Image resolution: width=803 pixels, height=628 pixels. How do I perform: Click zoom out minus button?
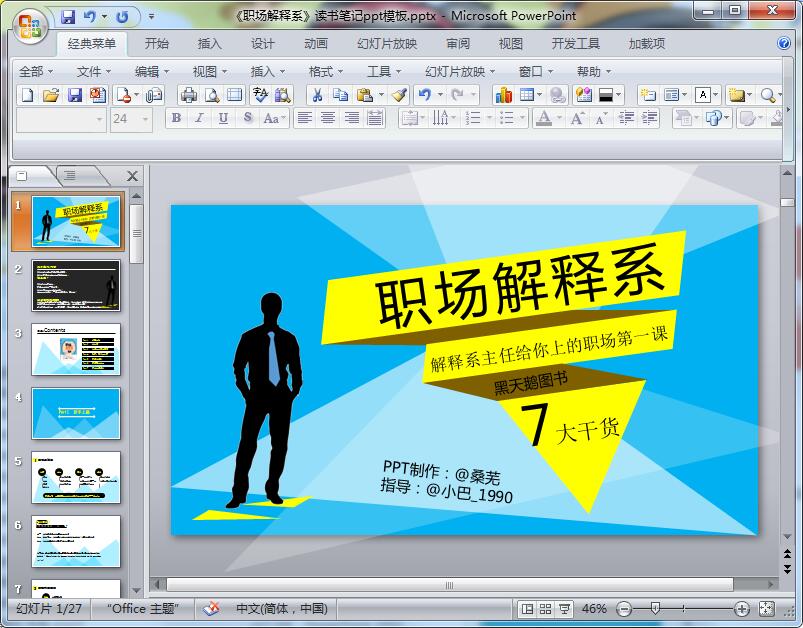pos(624,609)
